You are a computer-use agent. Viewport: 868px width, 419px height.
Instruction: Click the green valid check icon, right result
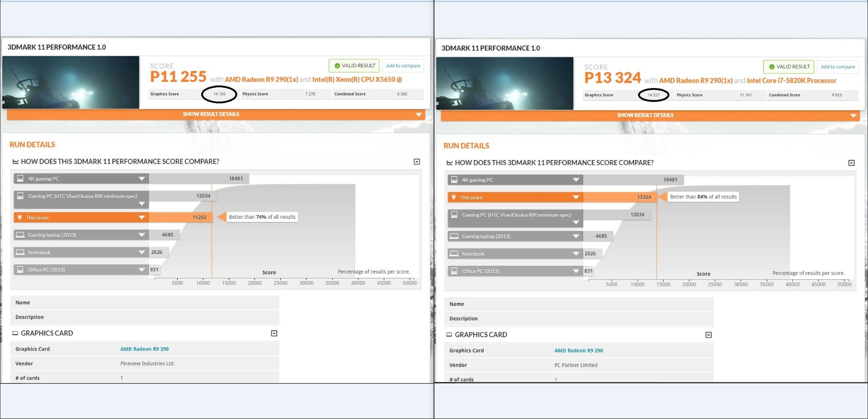coord(772,67)
